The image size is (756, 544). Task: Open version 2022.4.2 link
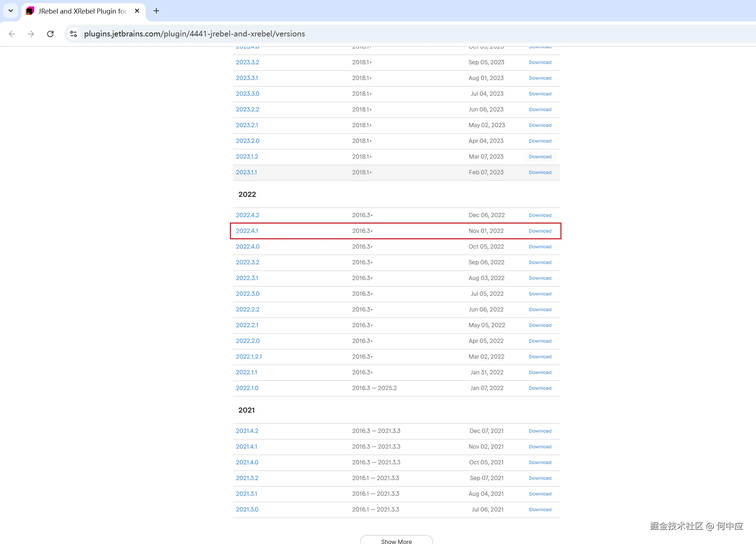(x=247, y=215)
